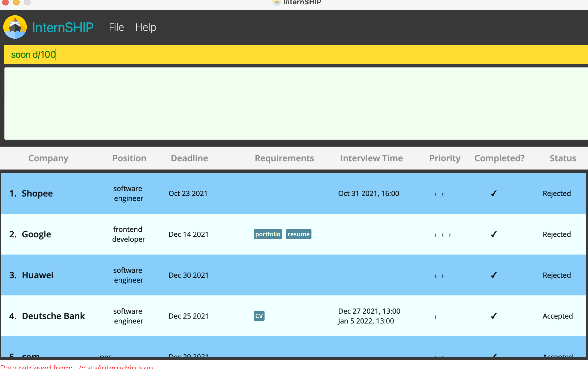Click the Company column header

click(48, 158)
